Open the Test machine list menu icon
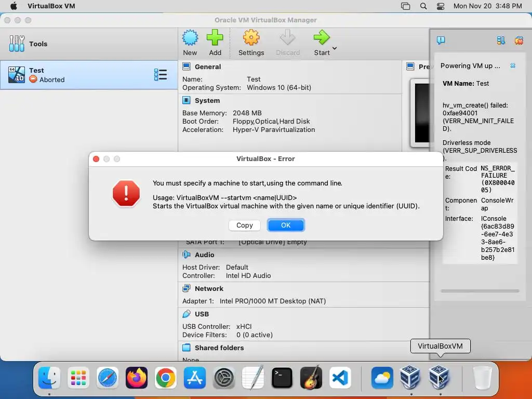The height and width of the screenshot is (399, 532). point(160,75)
